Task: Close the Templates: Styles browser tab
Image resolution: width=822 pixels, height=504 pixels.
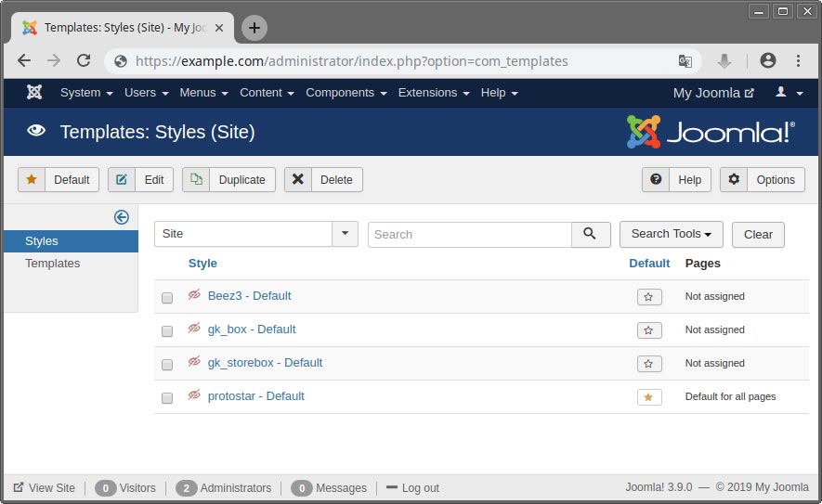Action: point(219,28)
